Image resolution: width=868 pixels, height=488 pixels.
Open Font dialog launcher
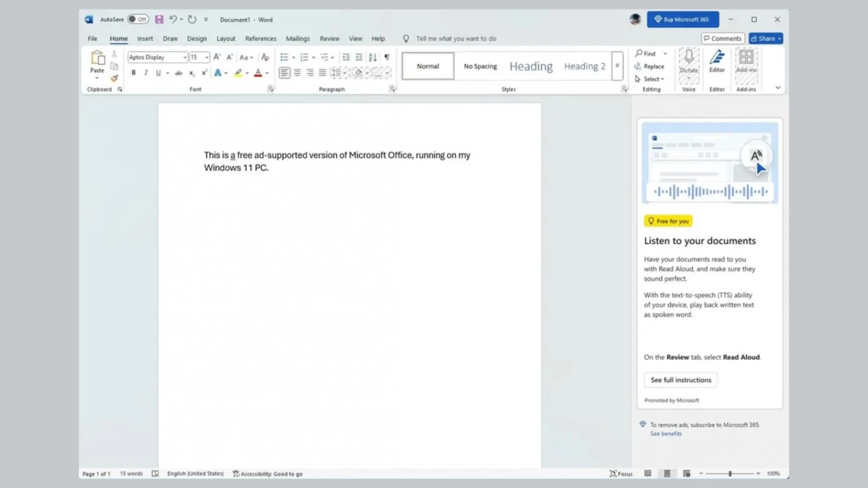click(271, 89)
